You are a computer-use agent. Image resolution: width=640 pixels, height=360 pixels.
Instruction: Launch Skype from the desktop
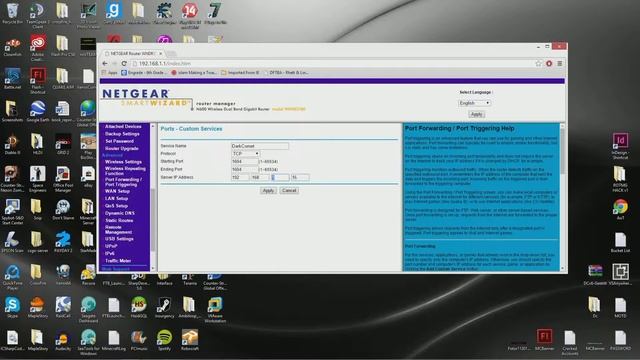tap(12, 307)
